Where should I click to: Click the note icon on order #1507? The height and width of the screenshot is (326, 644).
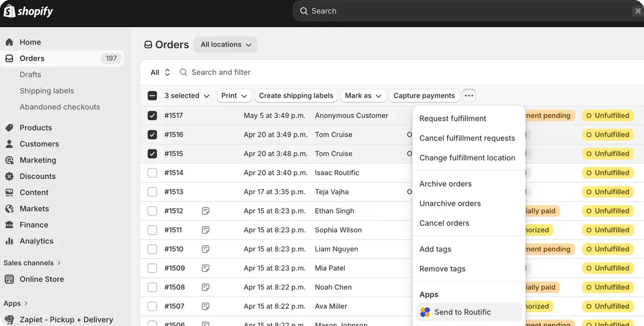click(206, 306)
